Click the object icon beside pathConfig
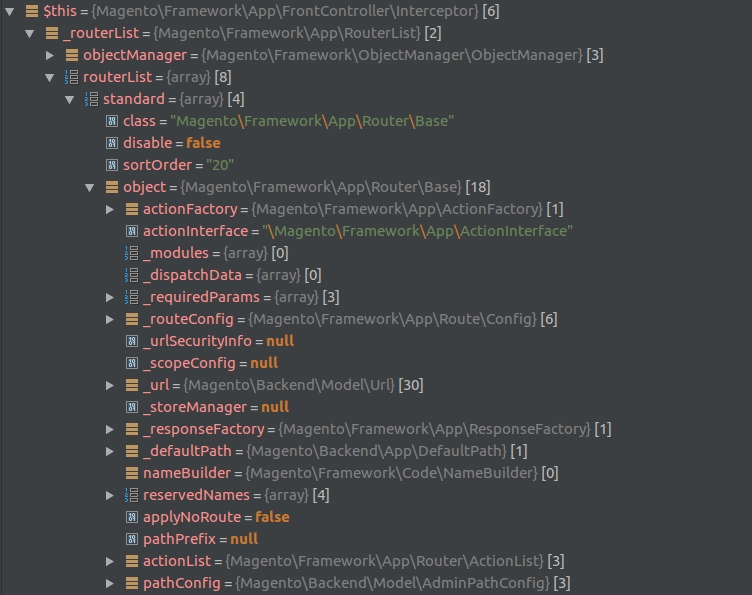Image resolution: width=752 pixels, height=595 pixels. [x=132, y=583]
